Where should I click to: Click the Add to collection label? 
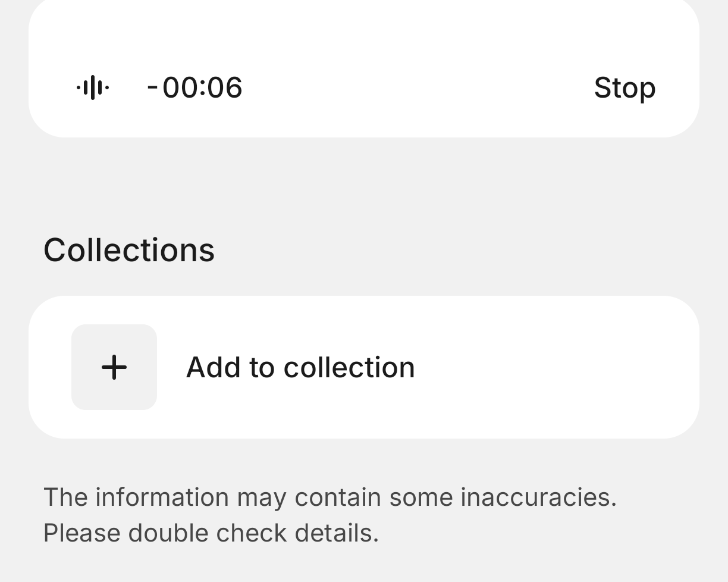click(300, 367)
